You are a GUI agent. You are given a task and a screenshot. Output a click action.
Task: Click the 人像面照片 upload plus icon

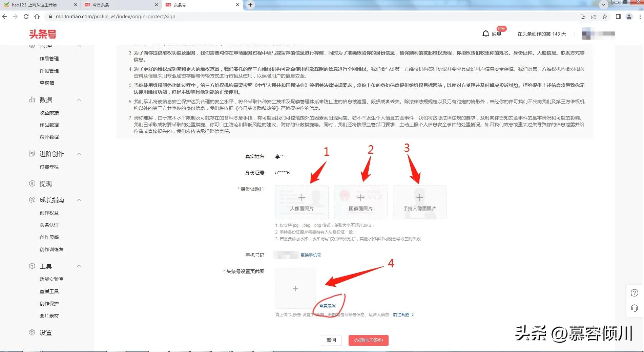(x=301, y=198)
